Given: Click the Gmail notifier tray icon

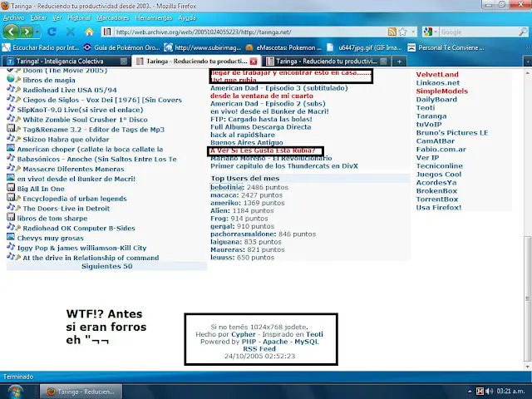Looking at the screenshot, I should click(480, 392).
